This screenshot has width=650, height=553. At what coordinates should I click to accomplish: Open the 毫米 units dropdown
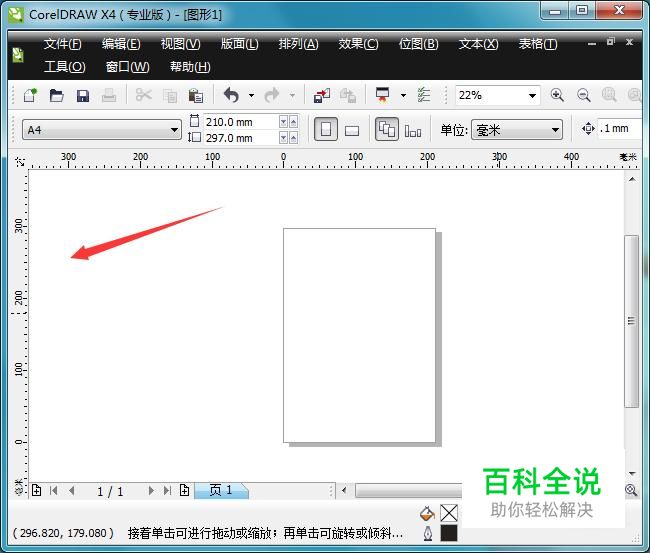[x=555, y=130]
